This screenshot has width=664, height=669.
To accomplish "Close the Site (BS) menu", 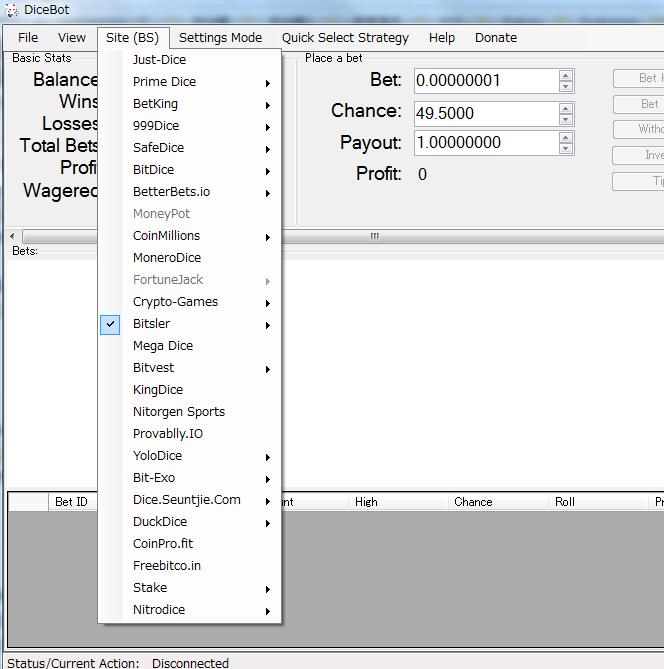I will pos(133,38).
